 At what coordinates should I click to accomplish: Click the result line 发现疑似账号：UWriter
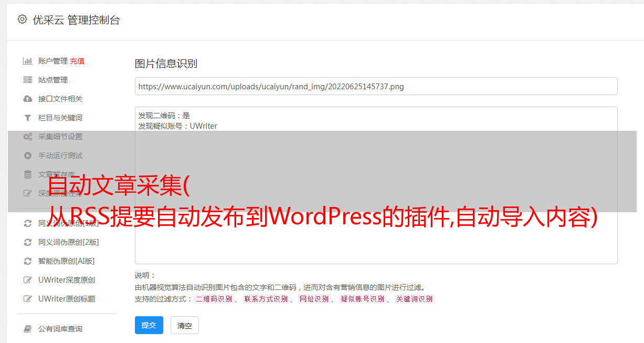177,126
